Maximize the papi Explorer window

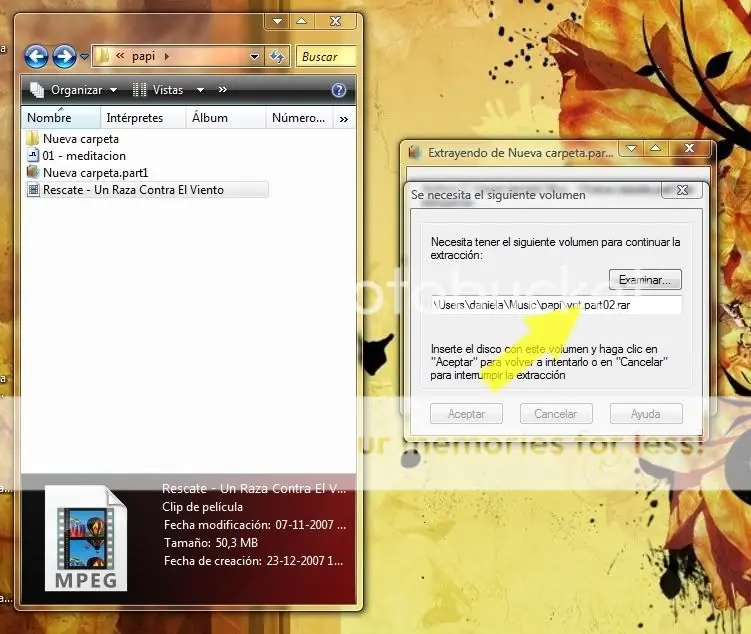(301, 22)
